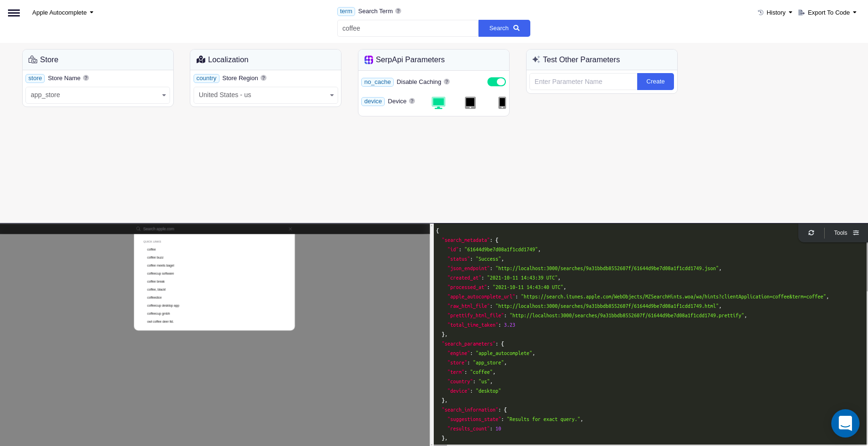Open the chat support bubble
Image resolution: width=868 pixels, height=446 pixels.
coord(845,423)
